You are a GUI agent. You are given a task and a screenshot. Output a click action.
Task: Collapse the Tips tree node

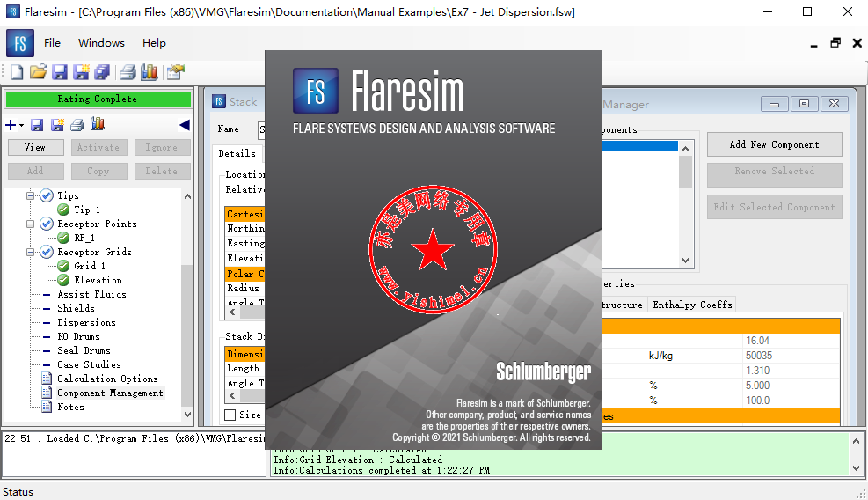point(31,195)
